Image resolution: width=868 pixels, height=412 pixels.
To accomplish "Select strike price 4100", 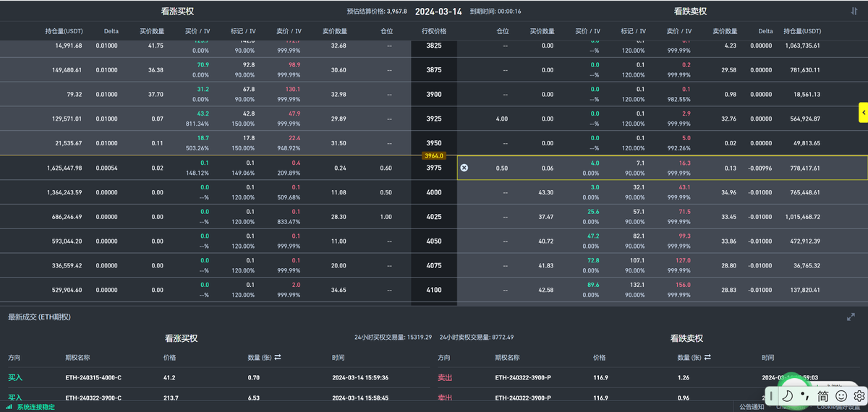I will 434,290.
